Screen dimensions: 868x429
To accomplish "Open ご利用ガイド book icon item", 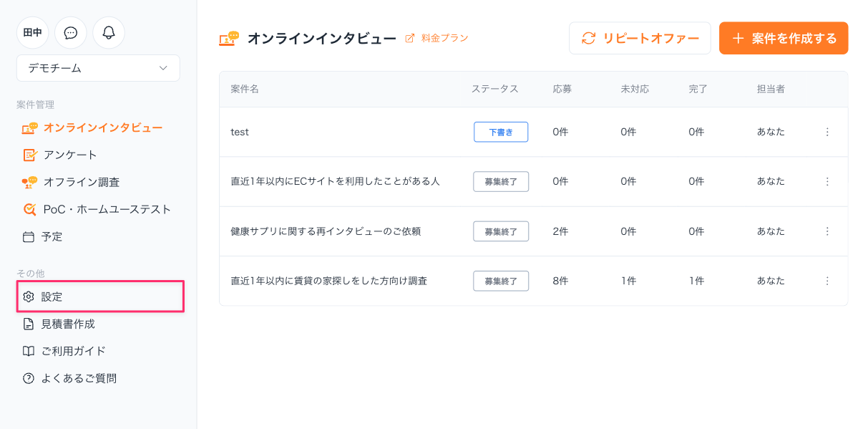I will [x=73, y=351].
